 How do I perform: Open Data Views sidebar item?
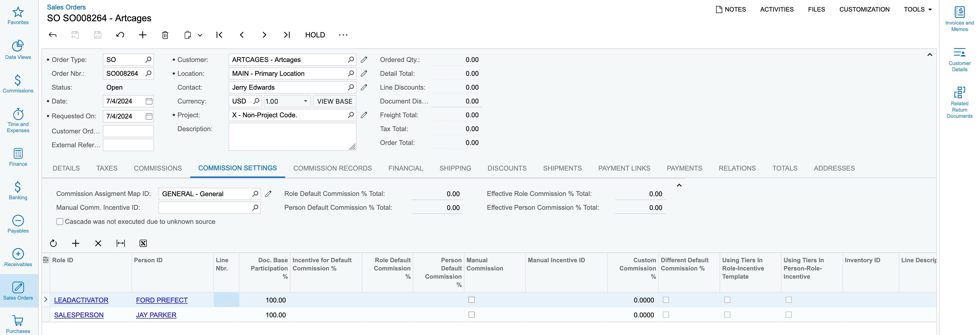18,50
